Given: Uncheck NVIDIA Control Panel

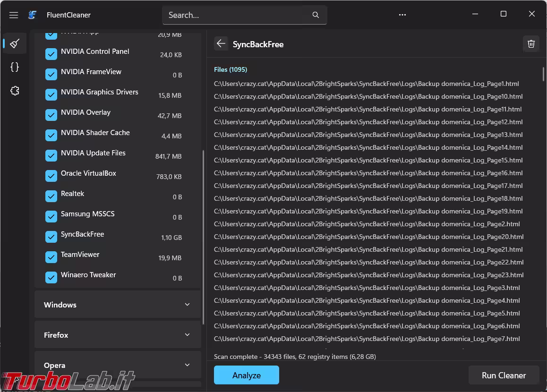Looking at the screenshot, I should coord(51,54).
